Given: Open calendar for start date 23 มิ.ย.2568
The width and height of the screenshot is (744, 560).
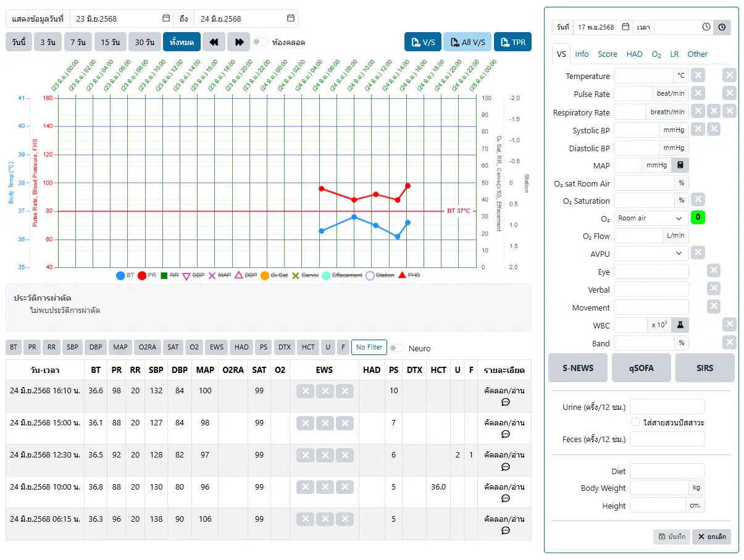Looking at the screenshot, I should (166, 19).
